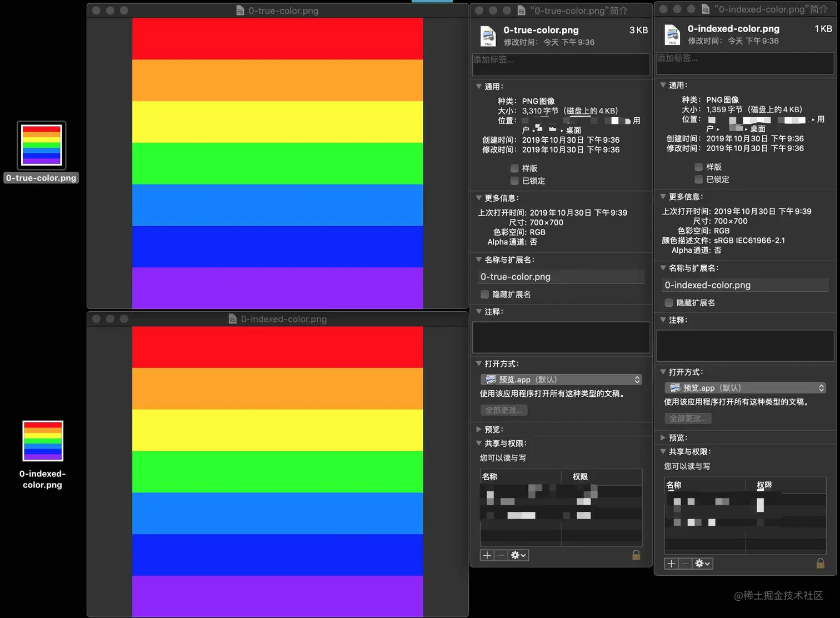
Task: Open the 打开方式 application dropdown for indexed-color
Action: [745, 388]
